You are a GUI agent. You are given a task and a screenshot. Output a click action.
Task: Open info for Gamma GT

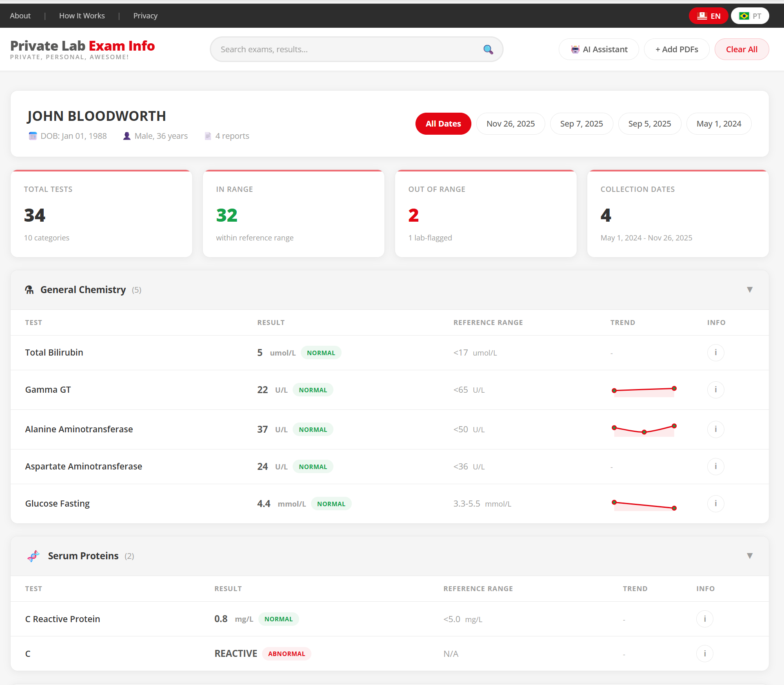coord(715,390)
